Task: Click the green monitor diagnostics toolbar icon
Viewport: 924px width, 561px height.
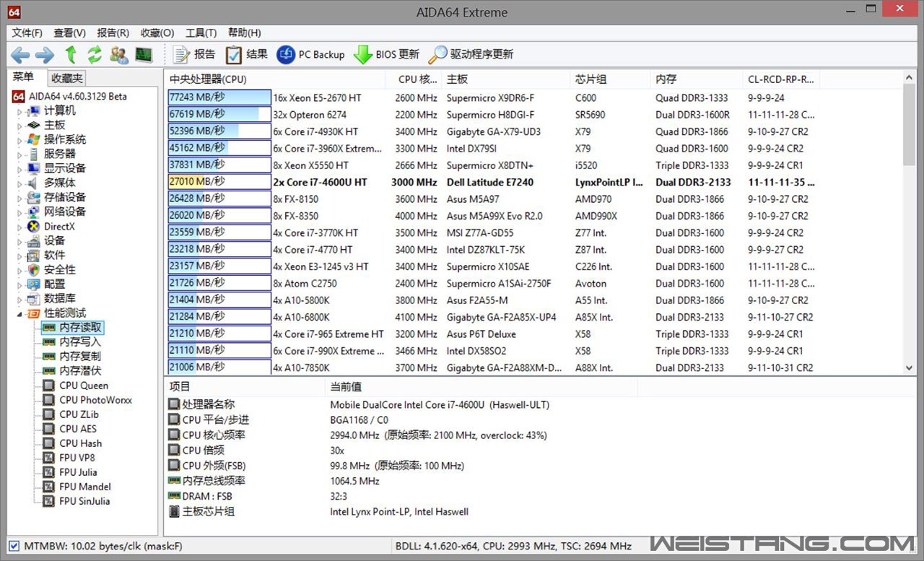Action: 144,54
